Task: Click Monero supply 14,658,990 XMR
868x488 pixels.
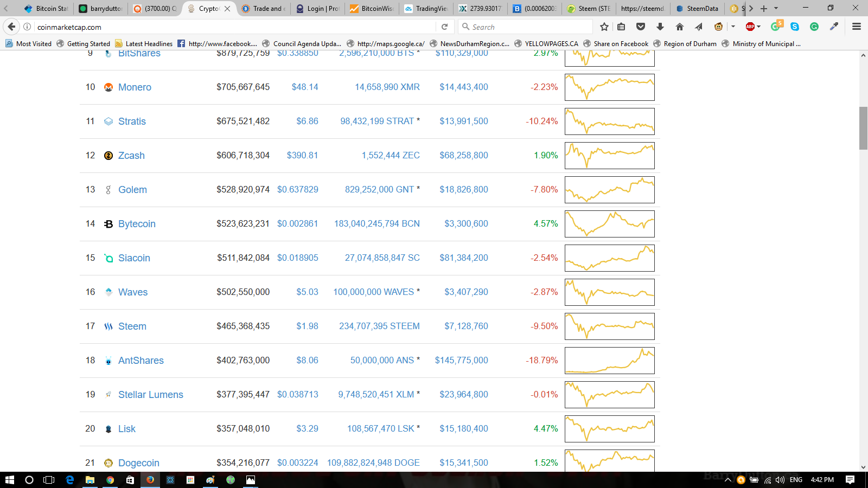Action: pos(387,87)
